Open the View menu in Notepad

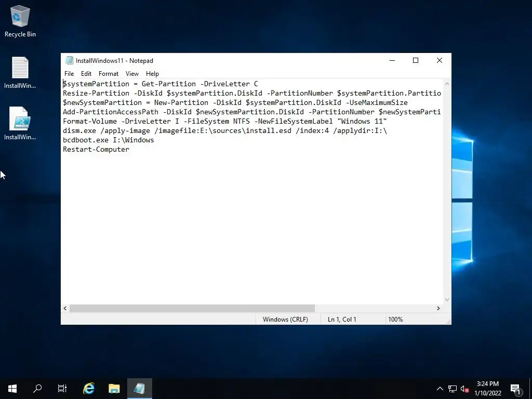[132, 74]
